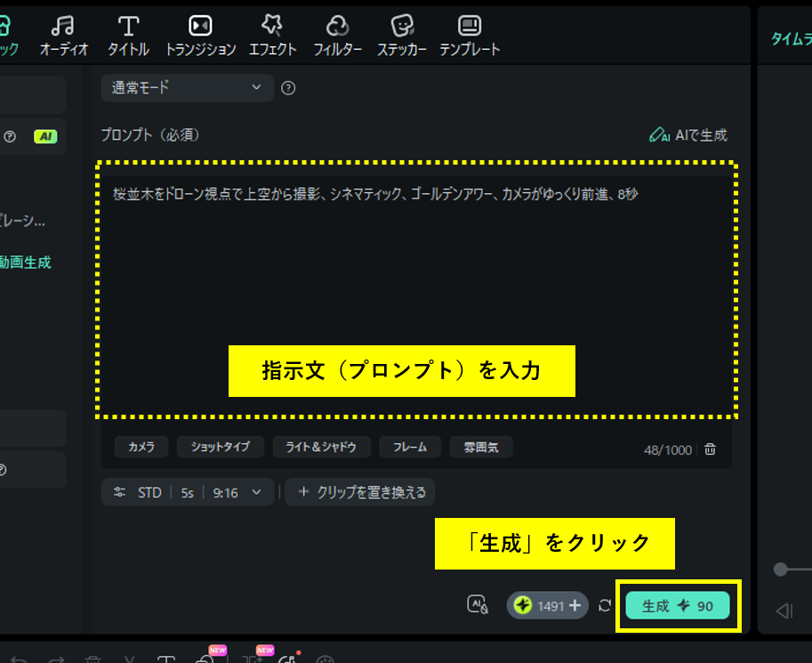This screenshot has height=663, width=812.
Task: Open the 通常モード mode dropdown
Action: point(186,88)
